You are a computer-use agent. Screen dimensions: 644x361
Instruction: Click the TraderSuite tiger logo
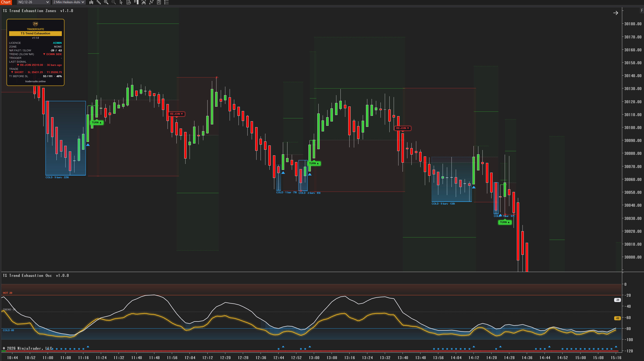(35, 24)
